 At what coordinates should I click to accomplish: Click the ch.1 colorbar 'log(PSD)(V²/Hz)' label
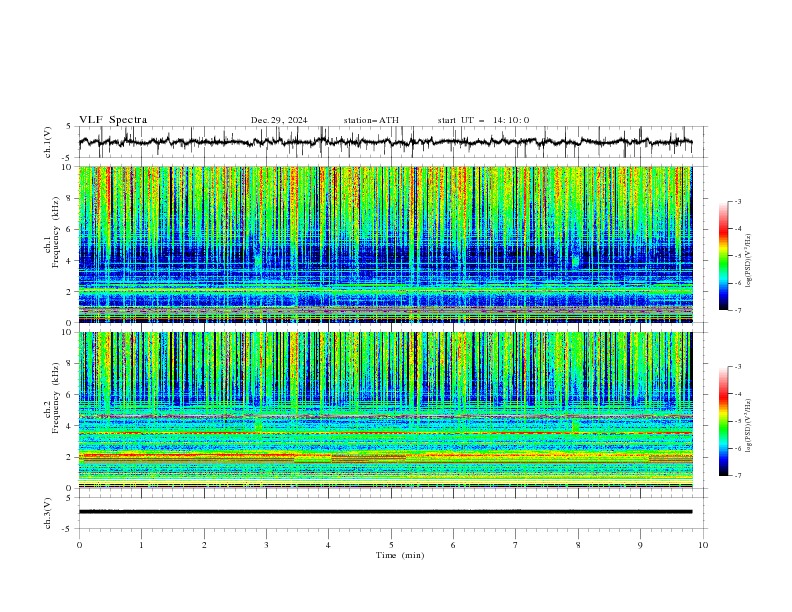[749, 261]
